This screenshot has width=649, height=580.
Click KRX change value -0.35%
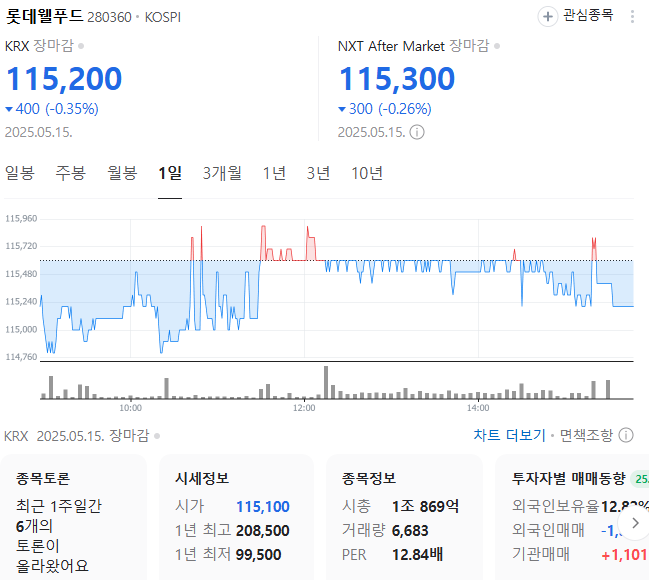tap(72, 109)
